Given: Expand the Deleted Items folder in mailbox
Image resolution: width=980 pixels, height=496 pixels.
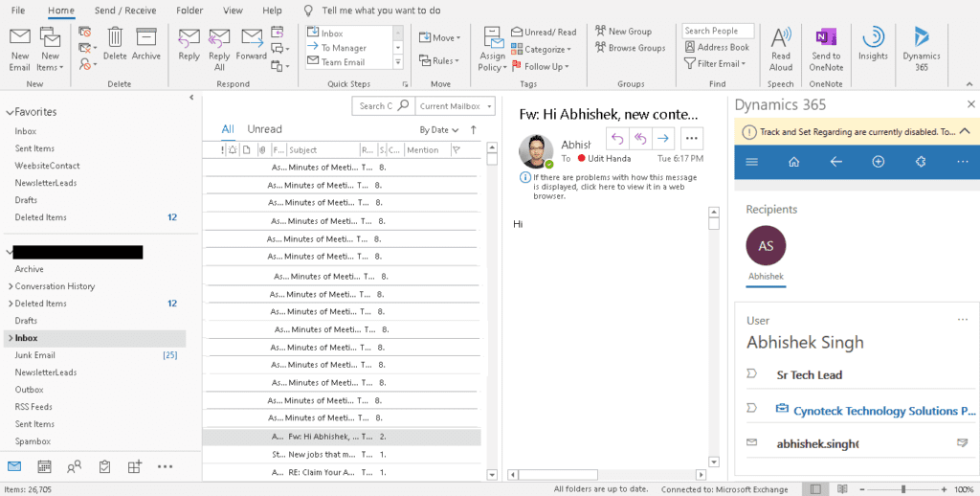Looking at the screenshot, I should coord(11,304).
